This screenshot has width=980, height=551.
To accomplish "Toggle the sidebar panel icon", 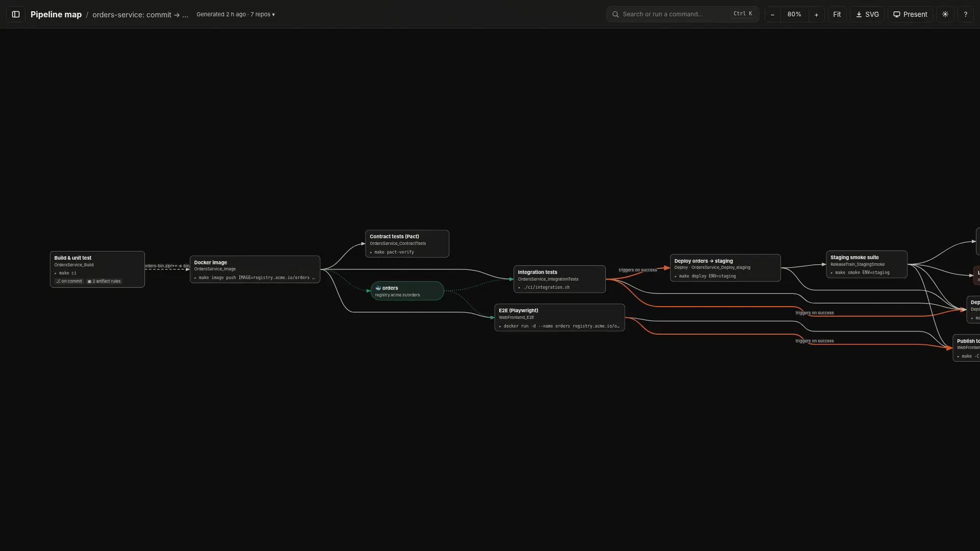I will [x=16, y=14].
